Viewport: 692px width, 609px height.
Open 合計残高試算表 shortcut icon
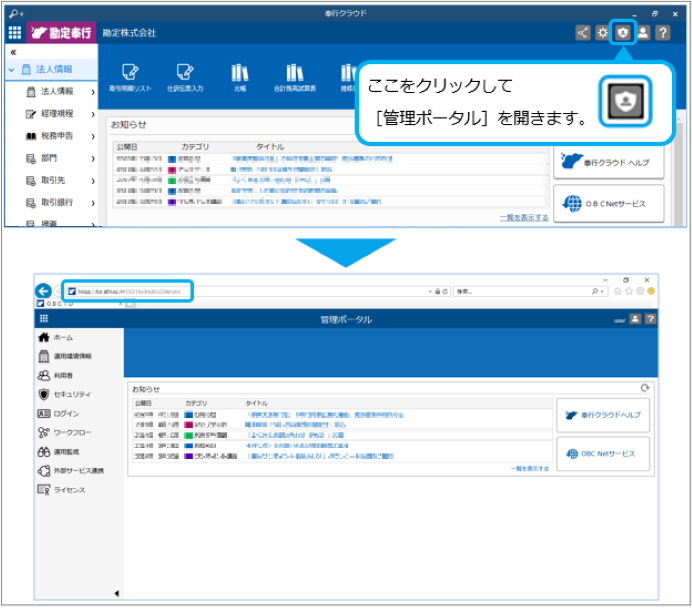294,79
